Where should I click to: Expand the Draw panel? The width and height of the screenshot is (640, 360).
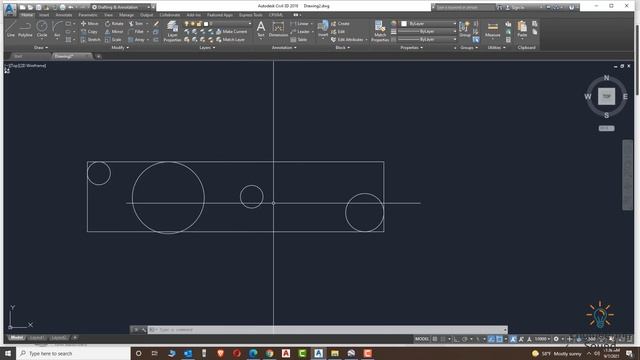[x=40, y=47]
